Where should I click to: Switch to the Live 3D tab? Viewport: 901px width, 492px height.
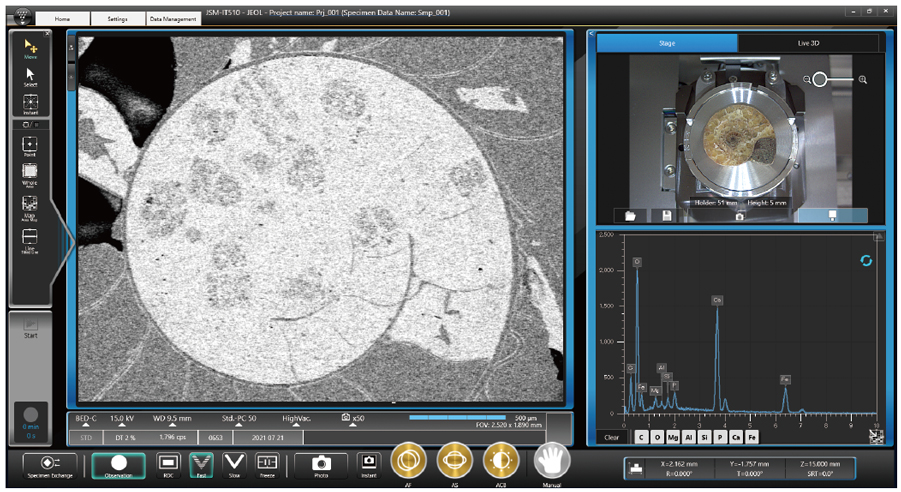[x=810, y=43]
